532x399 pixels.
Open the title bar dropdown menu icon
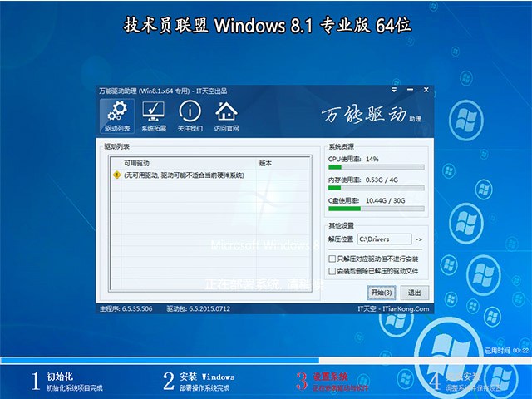pos(394,90)
